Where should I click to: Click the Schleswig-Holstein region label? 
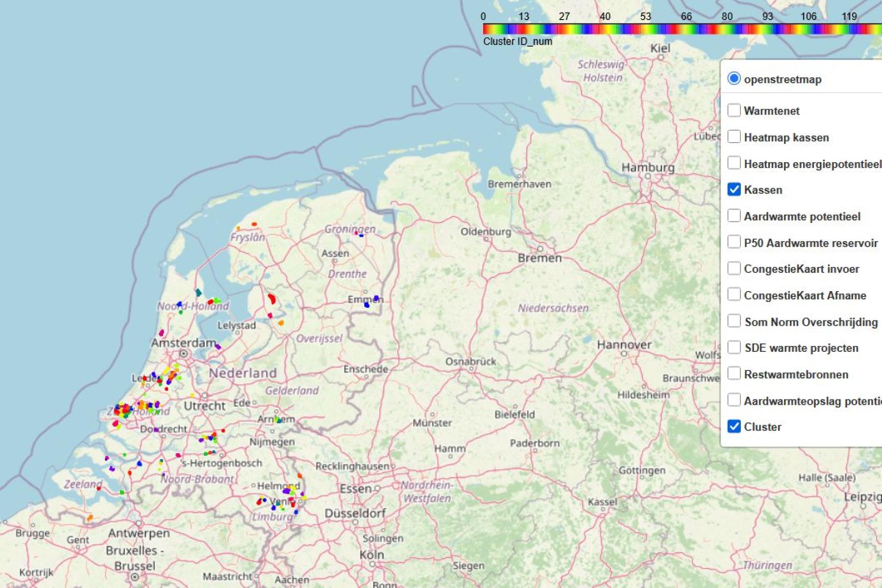pyautogui.click(x=602, y=71)
